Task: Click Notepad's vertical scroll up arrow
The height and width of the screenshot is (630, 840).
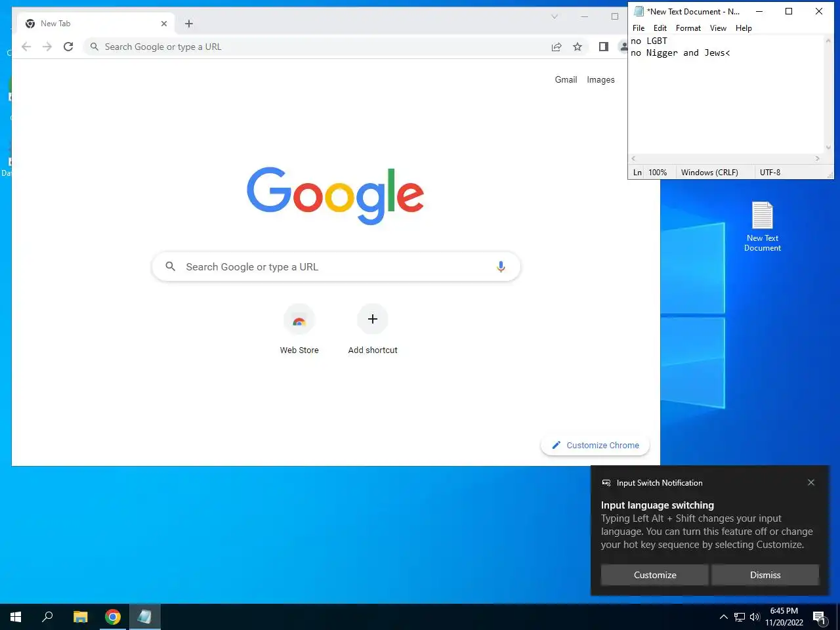Action: click(x=828, y=41)
